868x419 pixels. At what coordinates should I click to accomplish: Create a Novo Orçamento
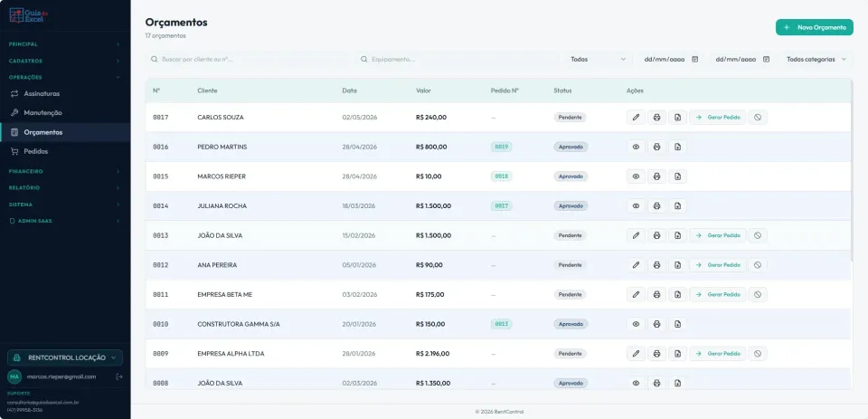(815, 27)
